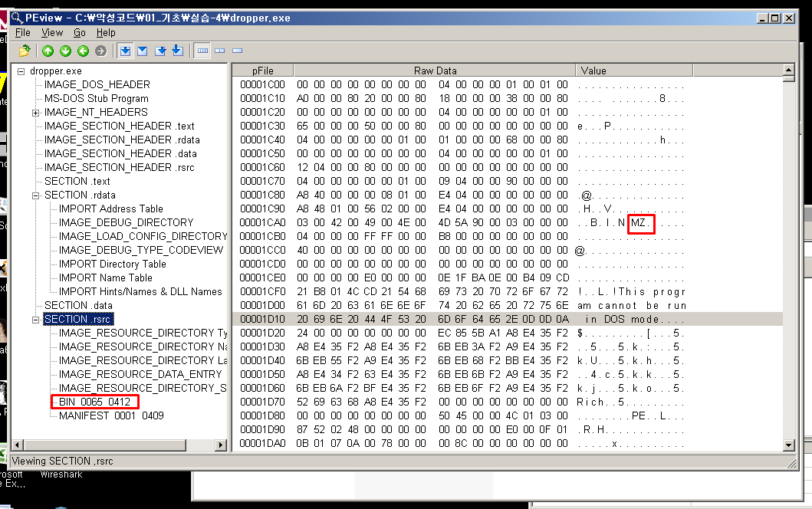This screenshot has width=812, height=509.
Task: Click offset 00001C00 in the pFile column
Action: click(262, 84)
